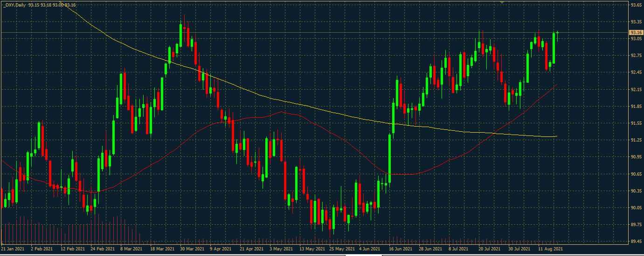The image size is (644, 256).
Task: Click the latest rightmost candle on chart
Action: (557, 34)
